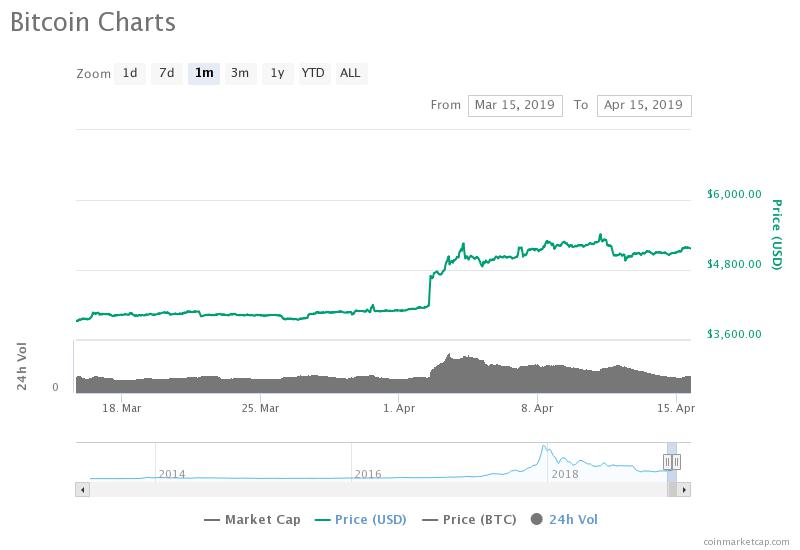Select the YTD zoom button
Viewport: 800px width, 550px height.
tap(313, 73)
